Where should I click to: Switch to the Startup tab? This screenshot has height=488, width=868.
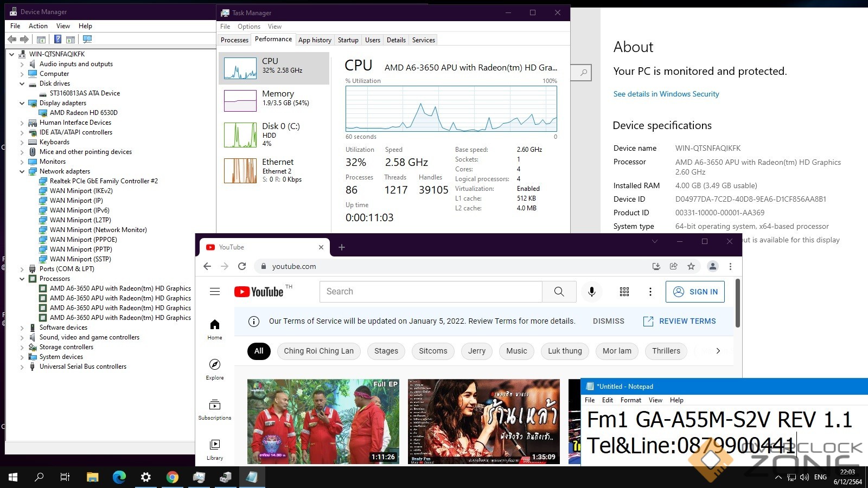point(348,40)
